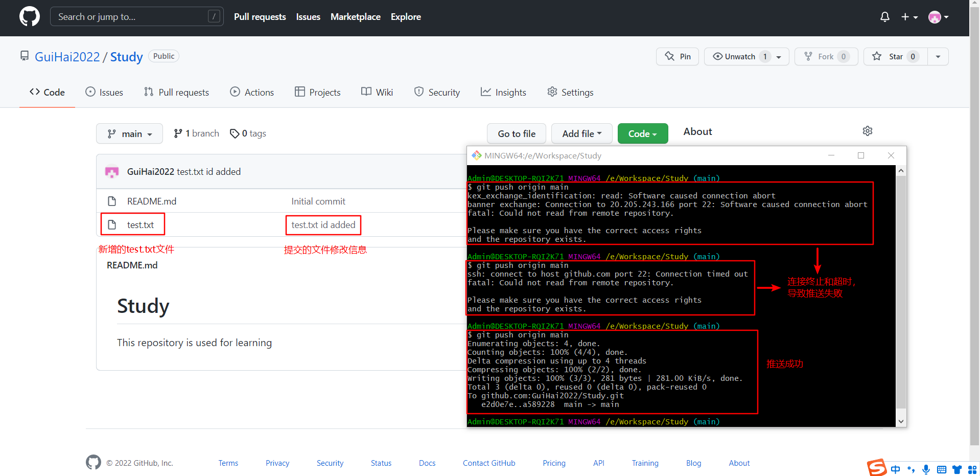Open the test.txt row commit message
This screenshot has width=980, height=476.
(323, 225)
